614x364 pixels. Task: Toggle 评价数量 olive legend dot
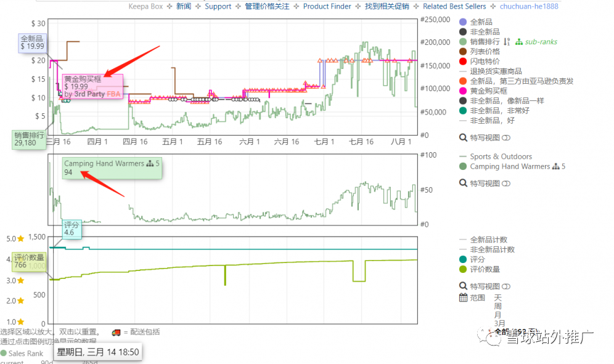463,269
